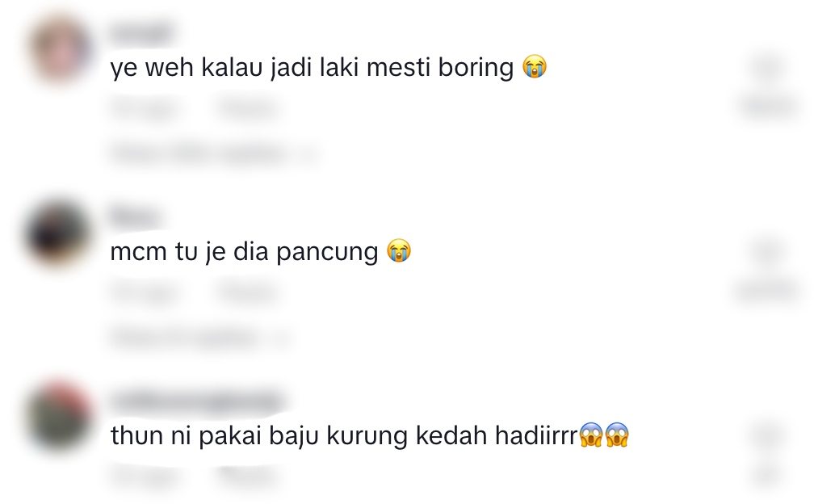Screen dimensions: 814x504
Task: Click the crying emoji after 'mesti boring'
Action: tap(535, 66)
